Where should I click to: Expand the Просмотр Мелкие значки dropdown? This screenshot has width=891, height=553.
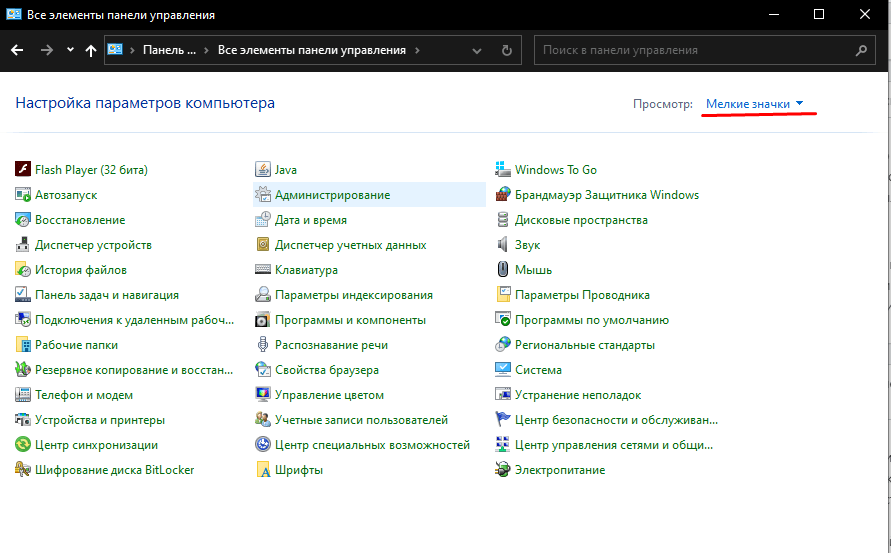754,104
